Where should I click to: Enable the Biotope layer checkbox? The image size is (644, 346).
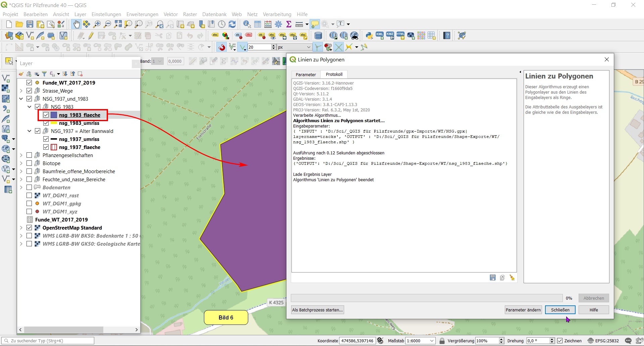tap(29, 163)
